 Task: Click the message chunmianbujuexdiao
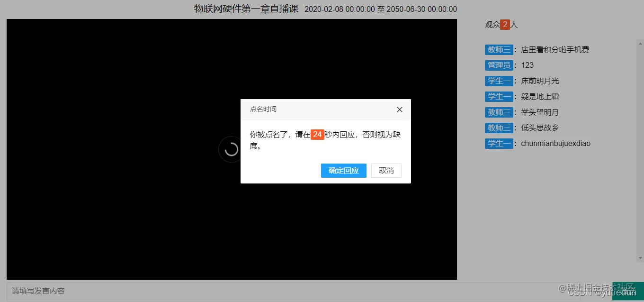pos(556,144)
